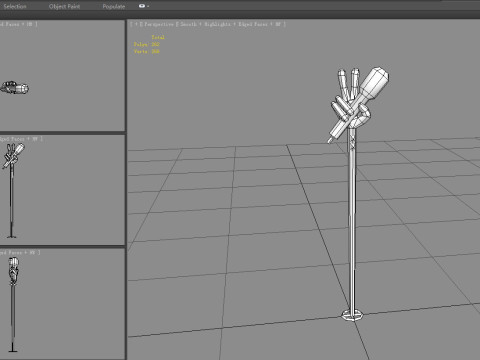Activate the bottom-left viewport showing the stand
The height and width of the screenshot is (360, 480).
[62, 305]
